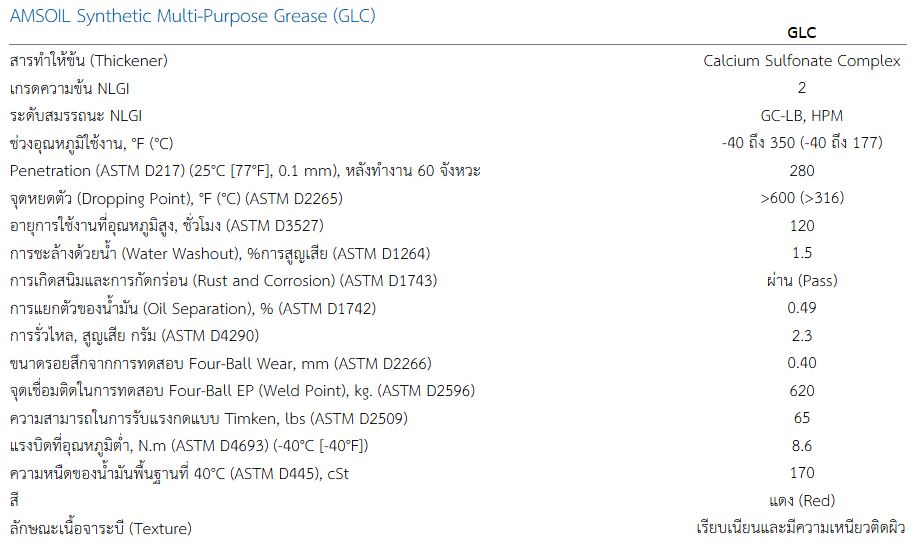
Task: Click the Water Washout ASTM D1264 label
Action: tap(220, 254)
